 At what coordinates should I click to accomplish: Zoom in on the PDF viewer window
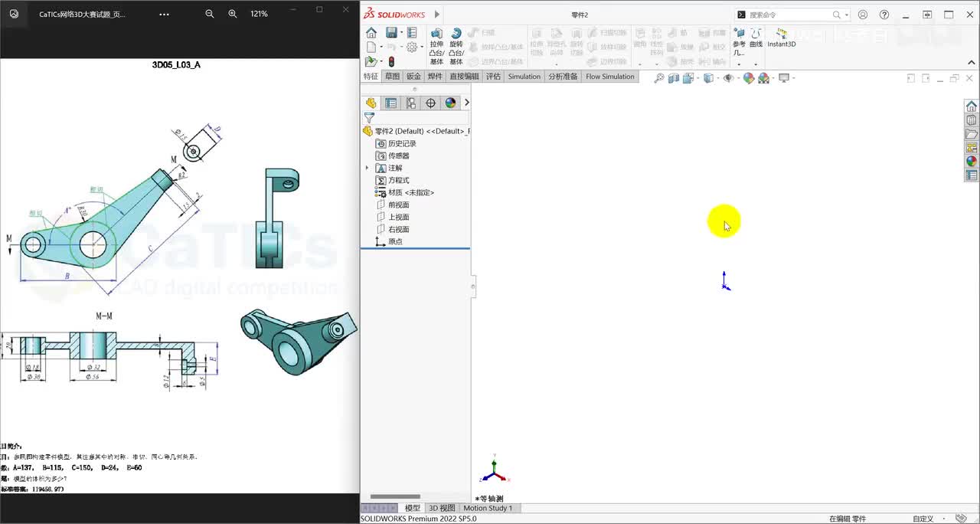(x=233, y=14)
